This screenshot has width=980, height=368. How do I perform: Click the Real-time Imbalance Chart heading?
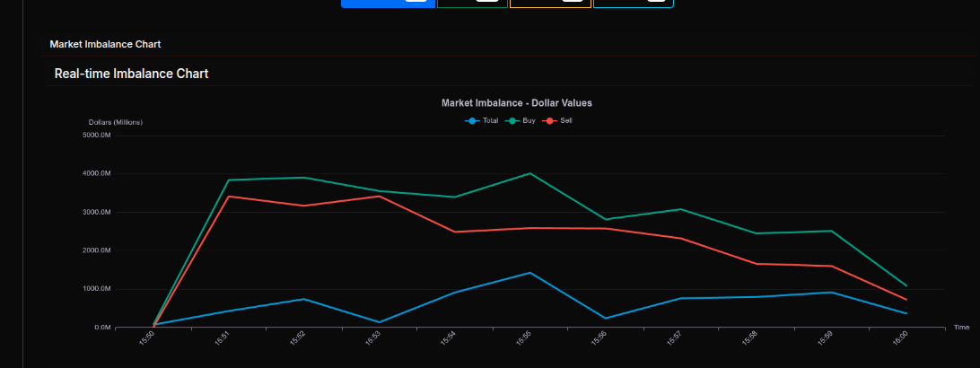click(x=131, y=74)
